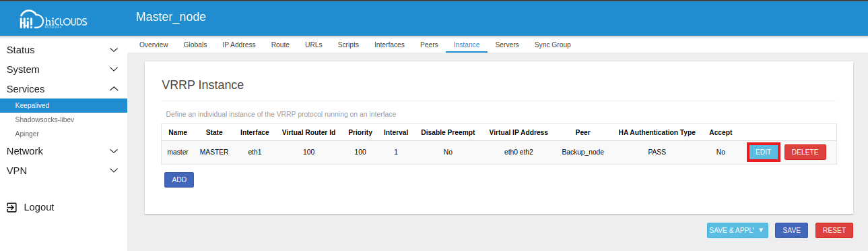Click the Logout link
Image resolution: width=868 pixels, height=251 pixels.
[38, 207]
